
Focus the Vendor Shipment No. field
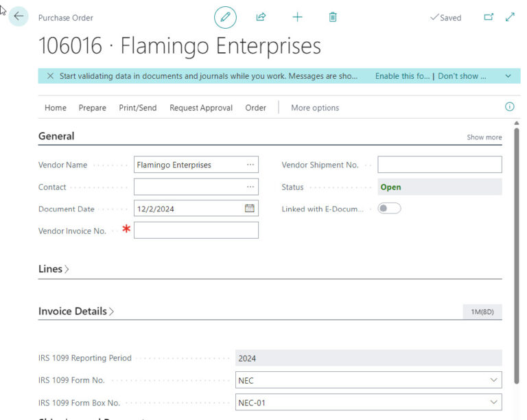pyautogui.click(x=440, y=165)
